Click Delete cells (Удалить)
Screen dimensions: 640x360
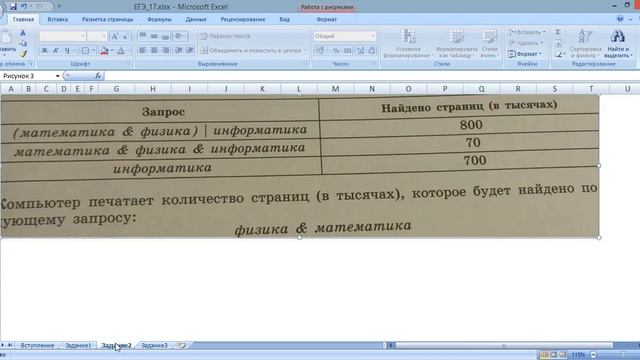tap(526, 43)
